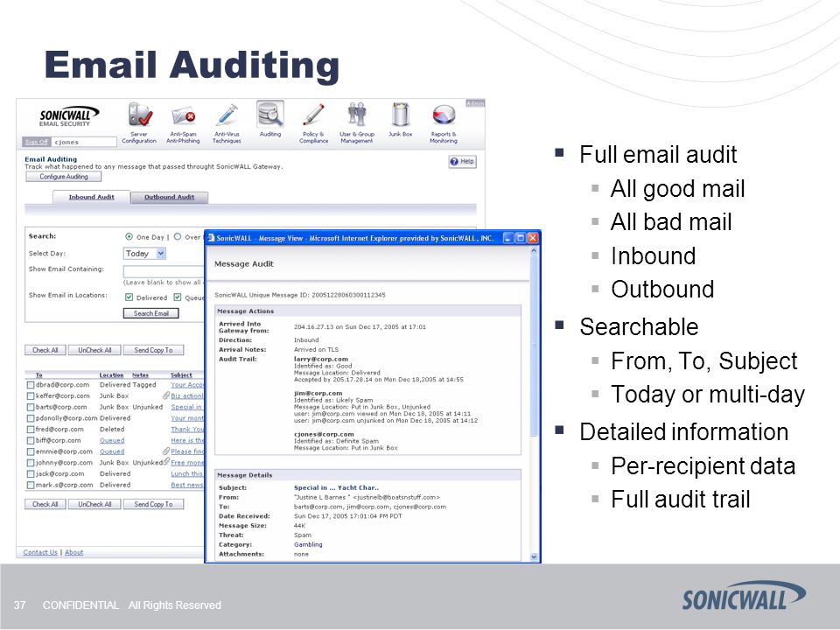Open the Queued link for biff@corp.com
Viewport: 840px width, 630px height.
112,440
